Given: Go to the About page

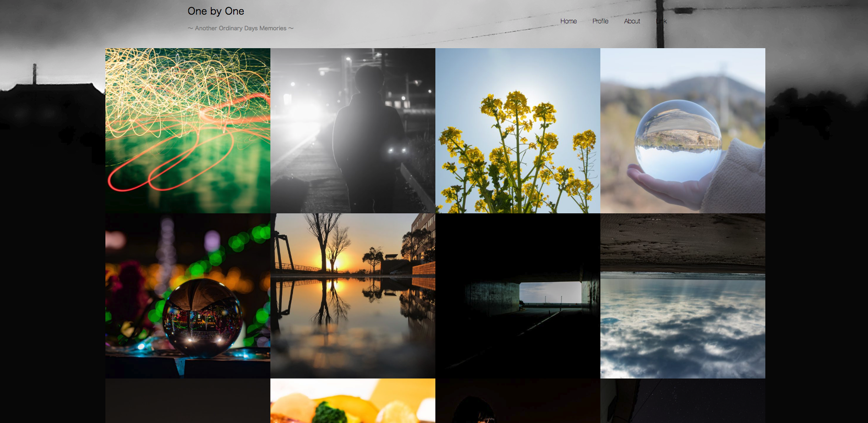Looking at the screenshot, I should point(632,21).
